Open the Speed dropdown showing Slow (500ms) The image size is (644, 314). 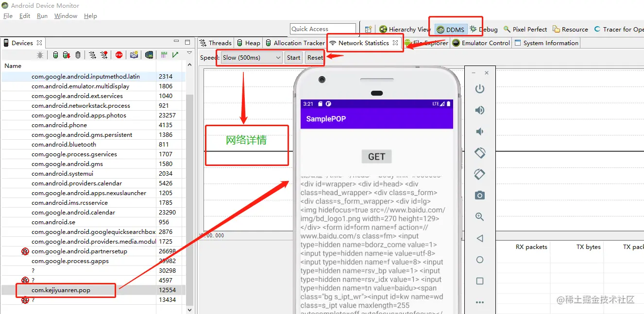[252, 57]
